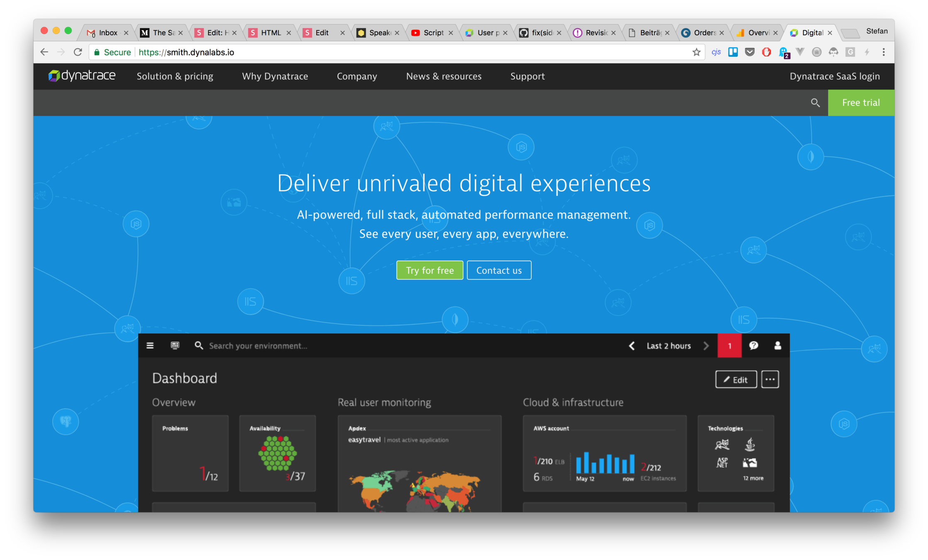928x560 pixels.
Task: Click the red problems notification badge
Action: (x=729, y=346)
